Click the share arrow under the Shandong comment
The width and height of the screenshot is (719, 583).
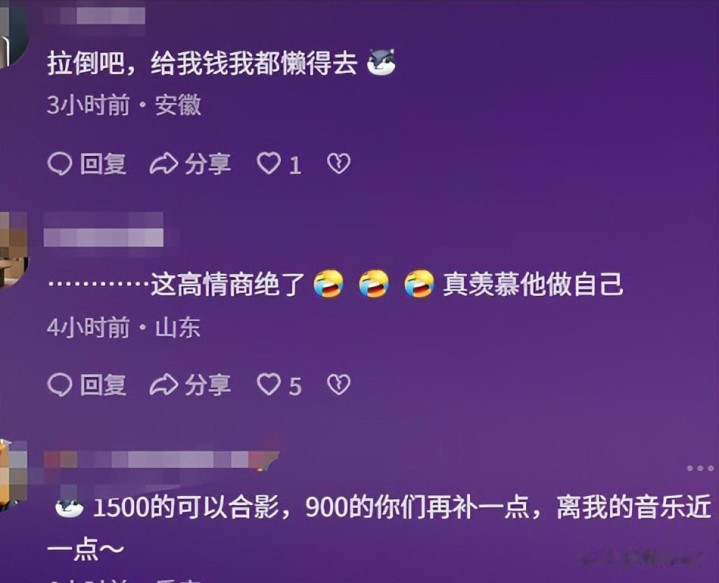(164, 384)
